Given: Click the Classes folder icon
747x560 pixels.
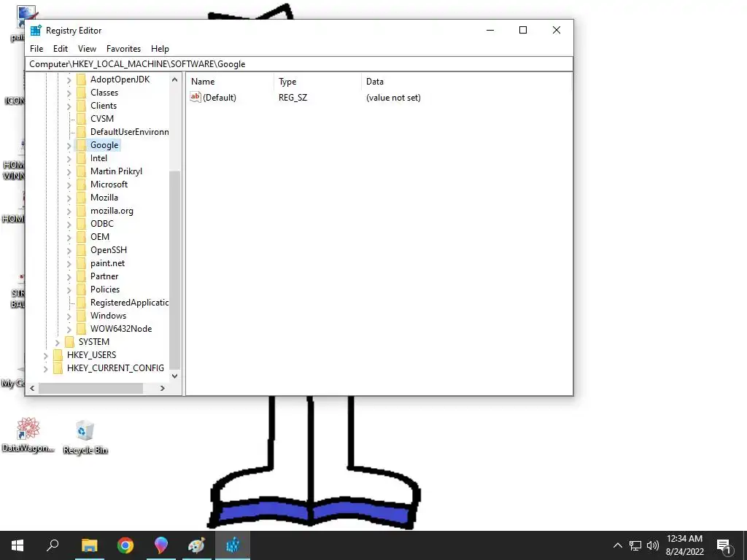Looking at the screenshot, I should 82,93.
